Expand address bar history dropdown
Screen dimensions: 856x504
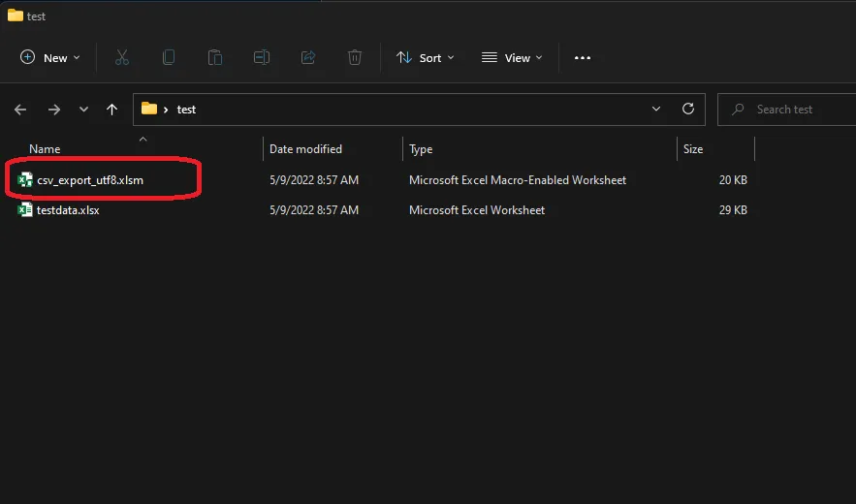656,110
